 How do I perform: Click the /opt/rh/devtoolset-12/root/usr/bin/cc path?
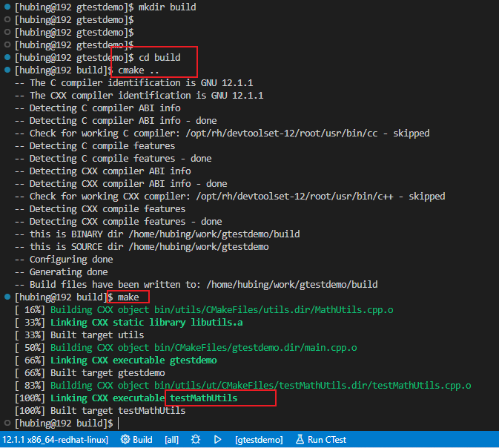[282, 134]
